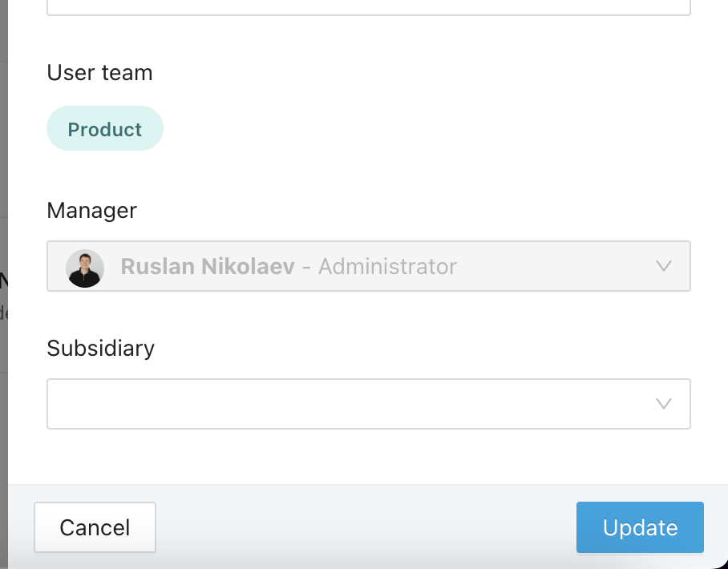Click the Manager field chevron arrow

[x=664, y=266]
